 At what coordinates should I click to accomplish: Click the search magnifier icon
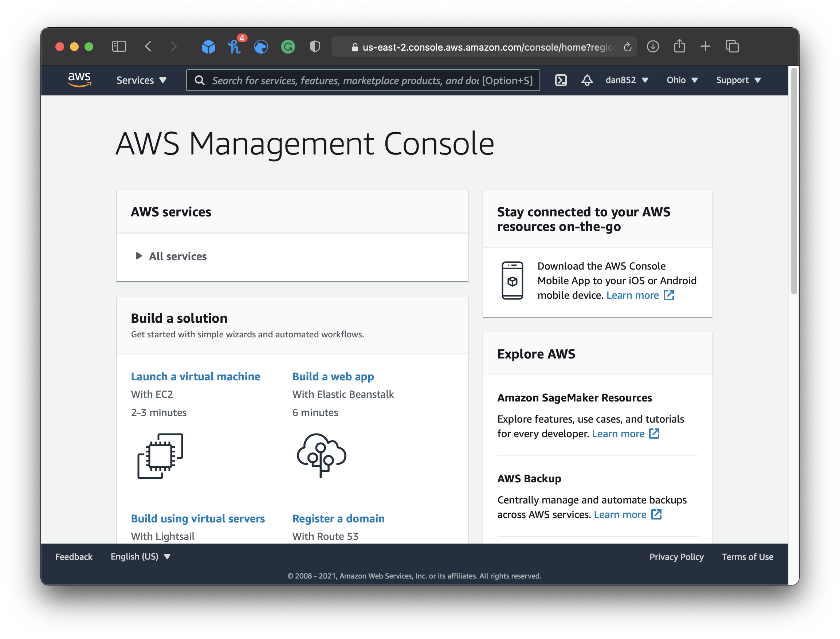(x=200, y=80)
